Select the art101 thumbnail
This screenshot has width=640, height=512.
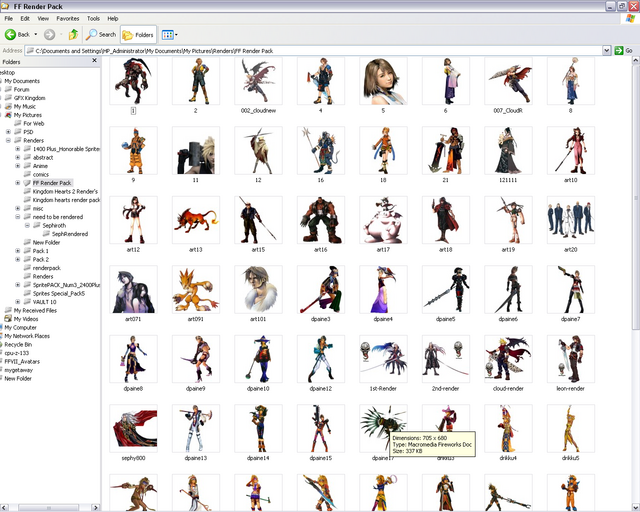[258, 289]
